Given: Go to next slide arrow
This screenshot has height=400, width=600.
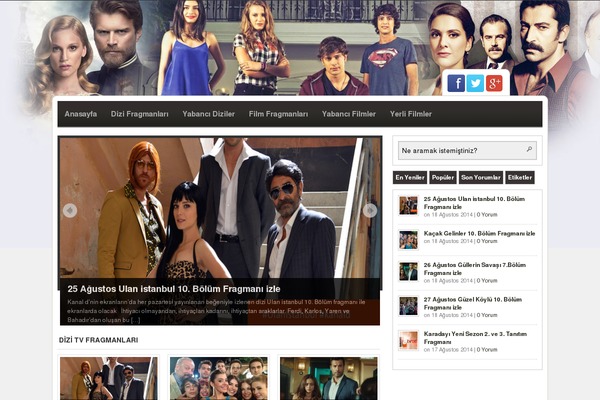Looking at the screenshot, I should point(370,211).
